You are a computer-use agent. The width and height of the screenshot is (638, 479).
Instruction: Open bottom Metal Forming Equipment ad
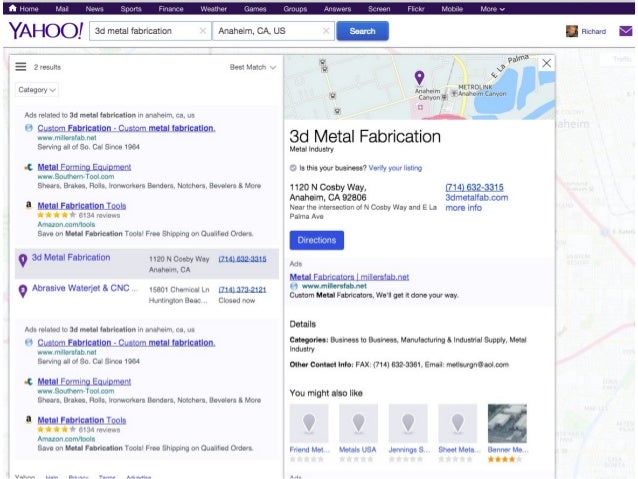[x=84, y=381]
